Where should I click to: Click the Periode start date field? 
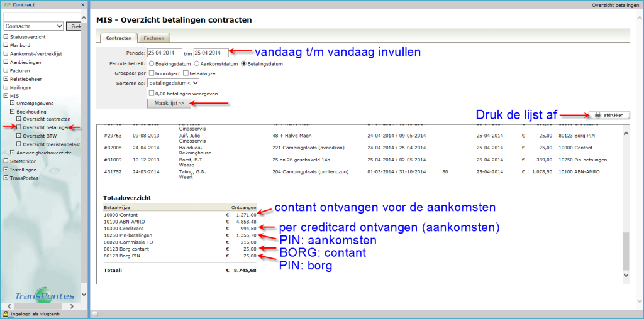(165, 53)
